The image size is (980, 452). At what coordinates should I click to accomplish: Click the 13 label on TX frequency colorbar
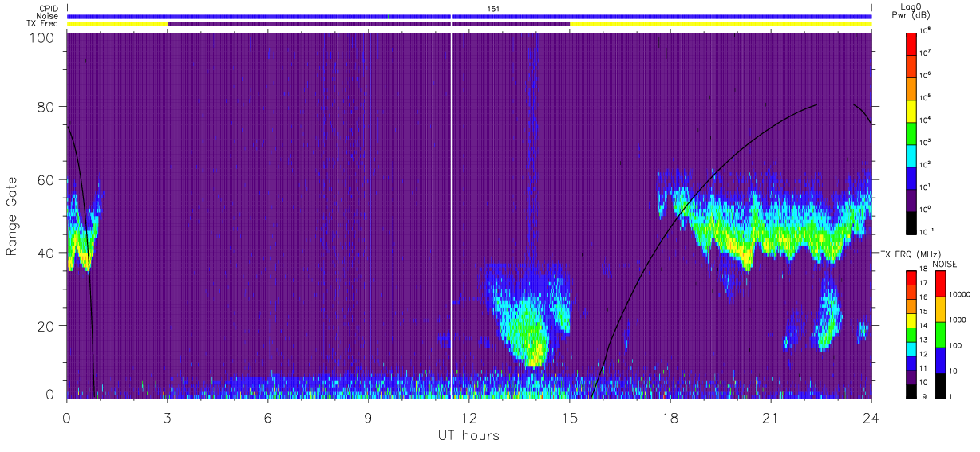pyautogui.click(x=923, y=340)
